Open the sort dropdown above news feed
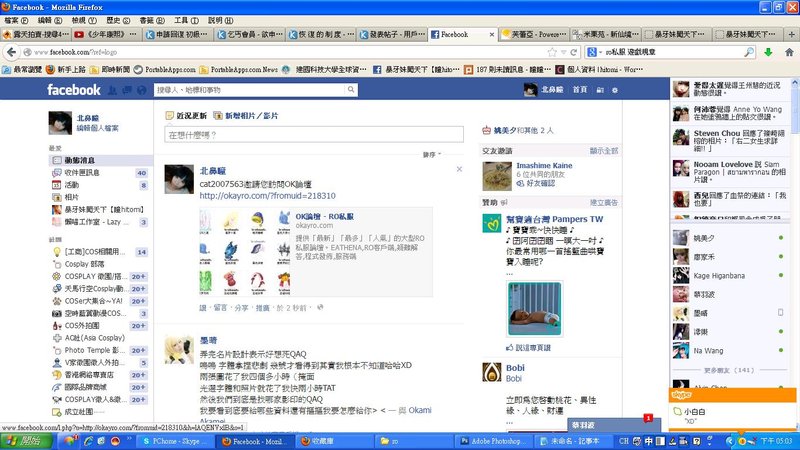This screenshot has height=450, width=800. 432,154
